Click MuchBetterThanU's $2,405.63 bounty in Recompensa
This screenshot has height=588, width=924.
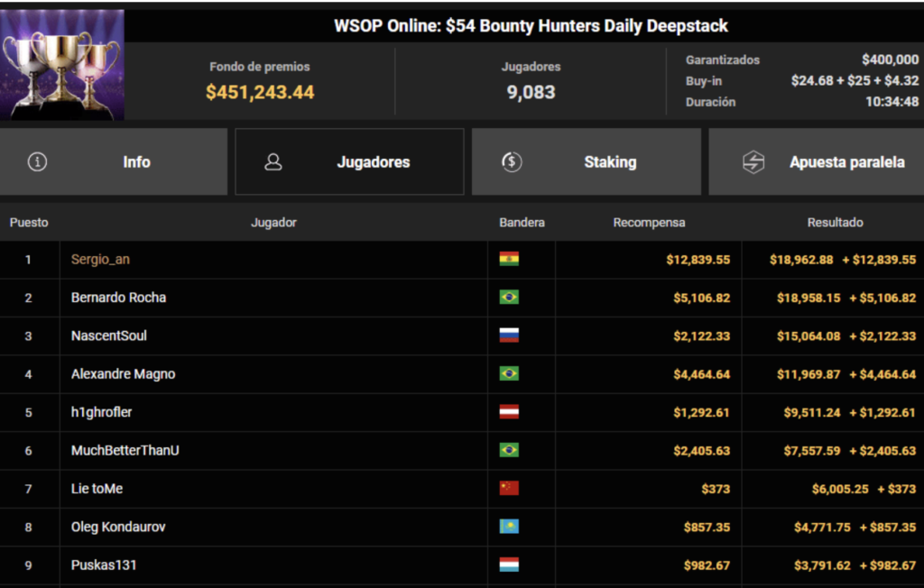click(x=701, y=451)
